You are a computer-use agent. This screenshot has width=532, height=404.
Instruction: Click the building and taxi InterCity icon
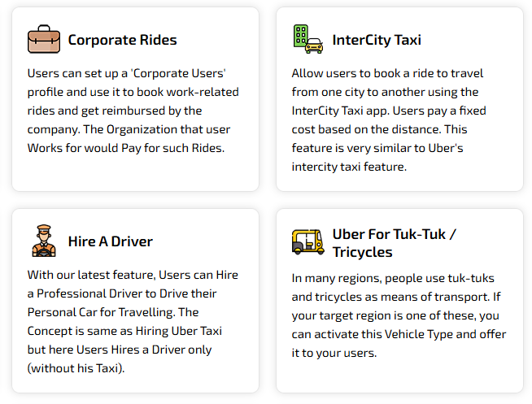click(x=308, y=39)
